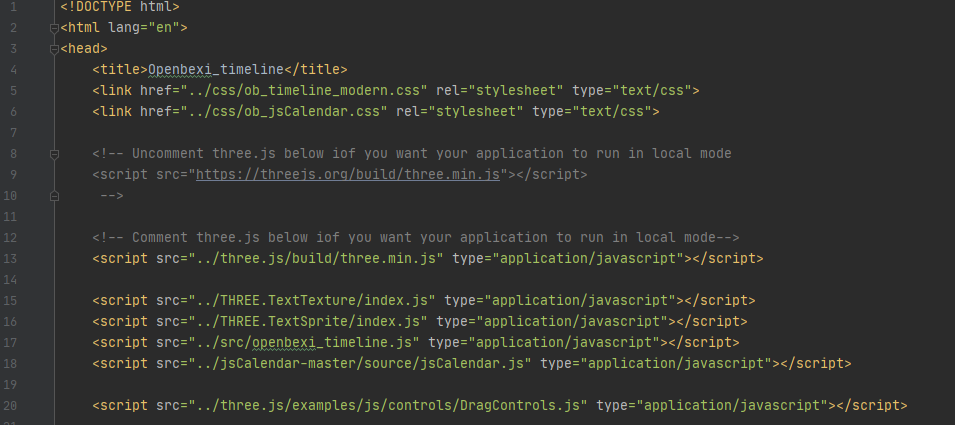This screenshot has height=425, width=955.
Task: Collapse the html tag fold marker
Action: [54, 29]
